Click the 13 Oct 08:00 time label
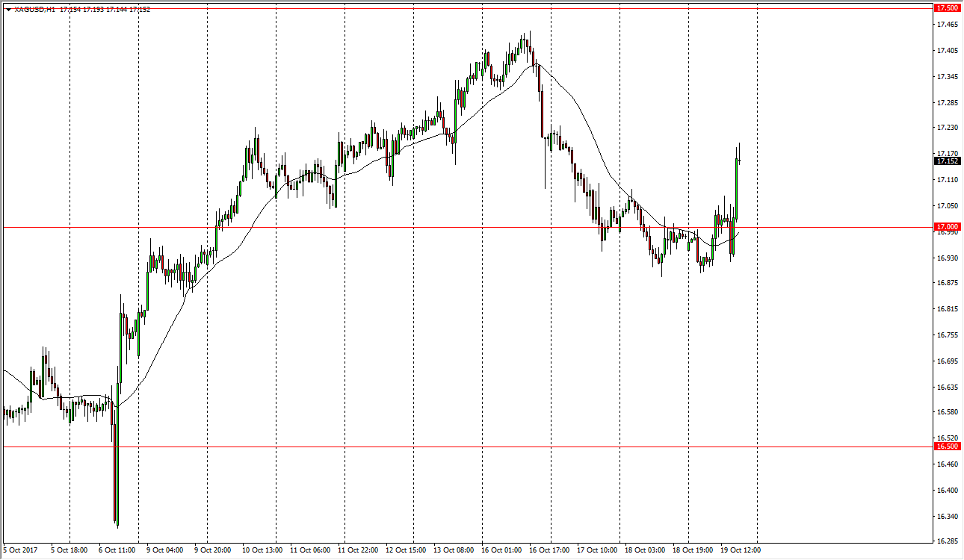This screenshot has width=964, height=560. pyautogui.click(x=452, y=551)
